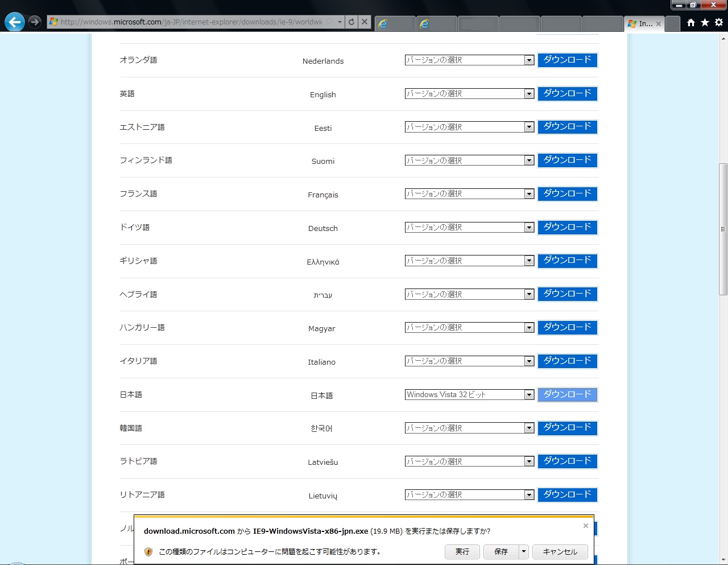Click ダウンロード for リトアニア語
The width and height of the screenshot is (728, 565).
[x=568, y=494]
